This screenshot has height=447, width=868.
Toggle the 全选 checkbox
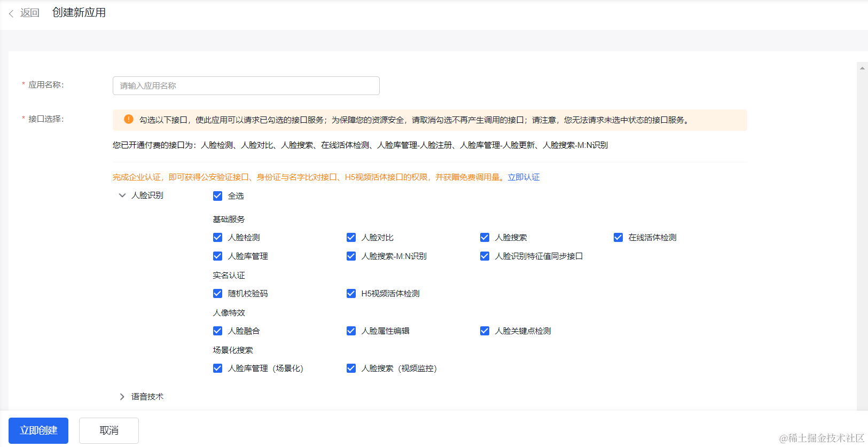click(x=217, y=196)
